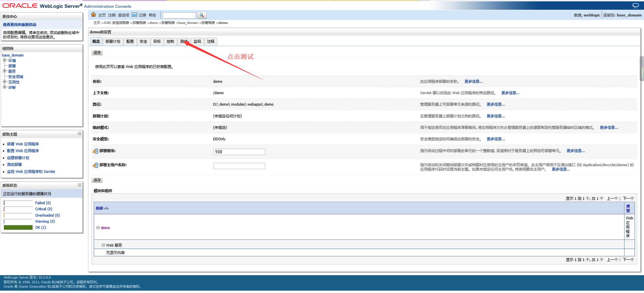644x293 pixels.
Task: Click the Overloaded (0) status link
Action: (x=47, y=215)
